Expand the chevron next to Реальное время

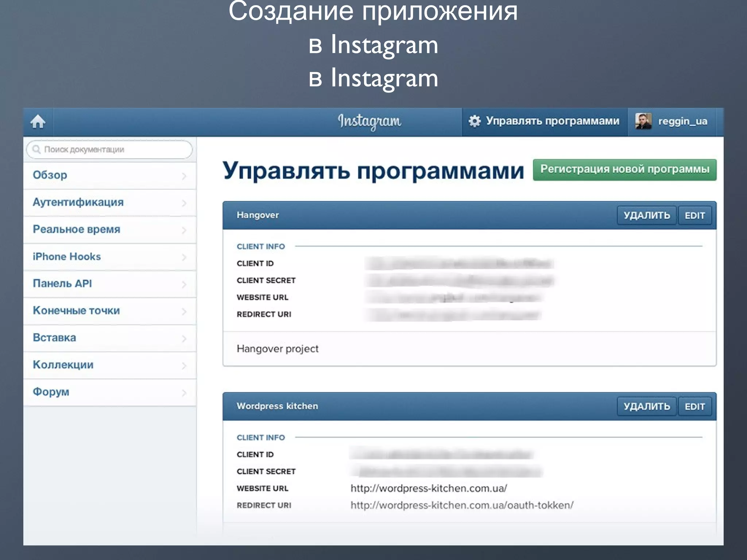point(184,230)
